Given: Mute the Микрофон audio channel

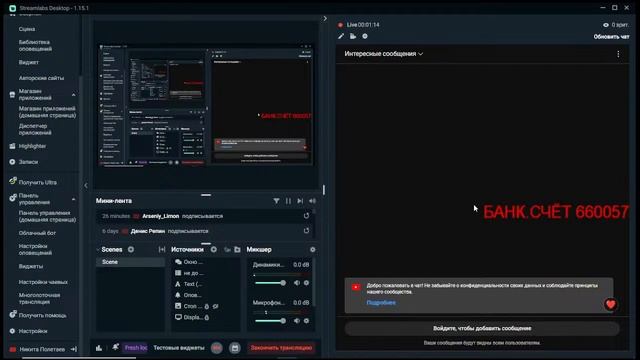Looking at the screenshot, I should (x=297, y=321).
